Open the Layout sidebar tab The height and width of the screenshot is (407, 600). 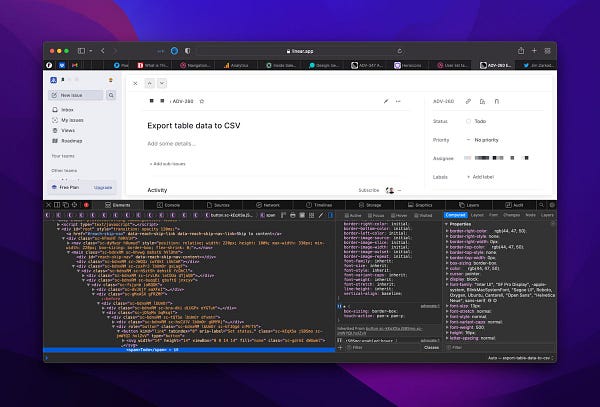click(x=477, y=215)
